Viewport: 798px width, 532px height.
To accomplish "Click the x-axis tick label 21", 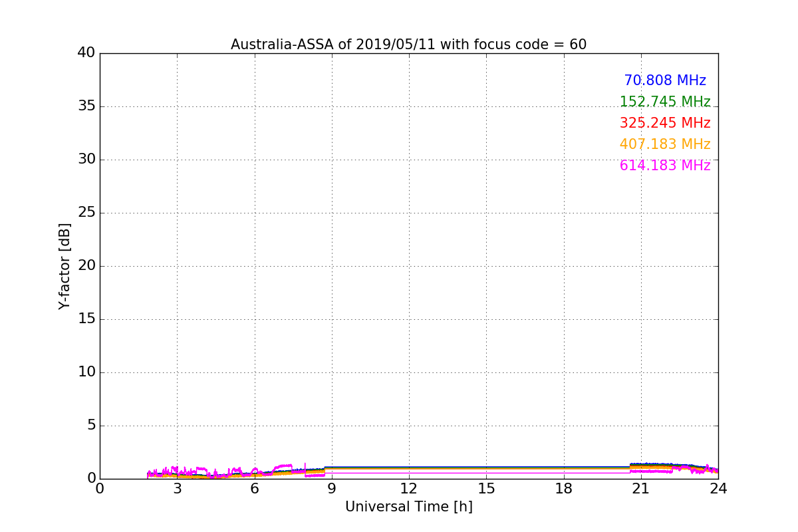I will click(x=641, y=489).
